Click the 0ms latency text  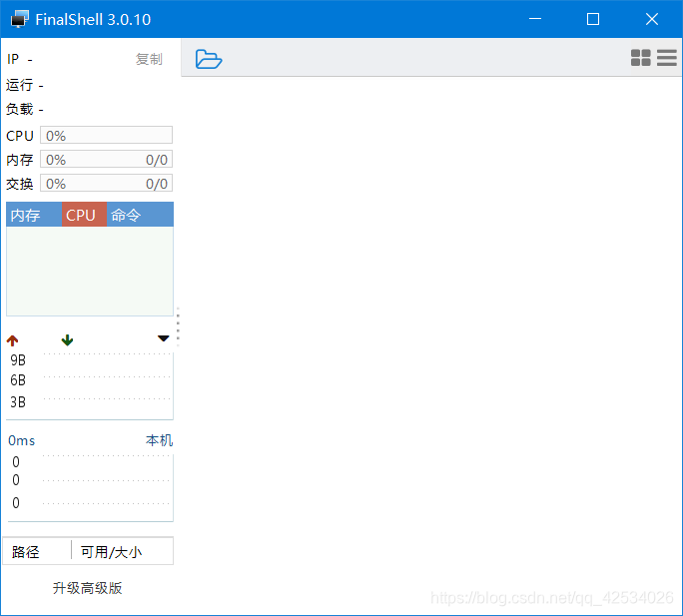[x=21, y=440]
